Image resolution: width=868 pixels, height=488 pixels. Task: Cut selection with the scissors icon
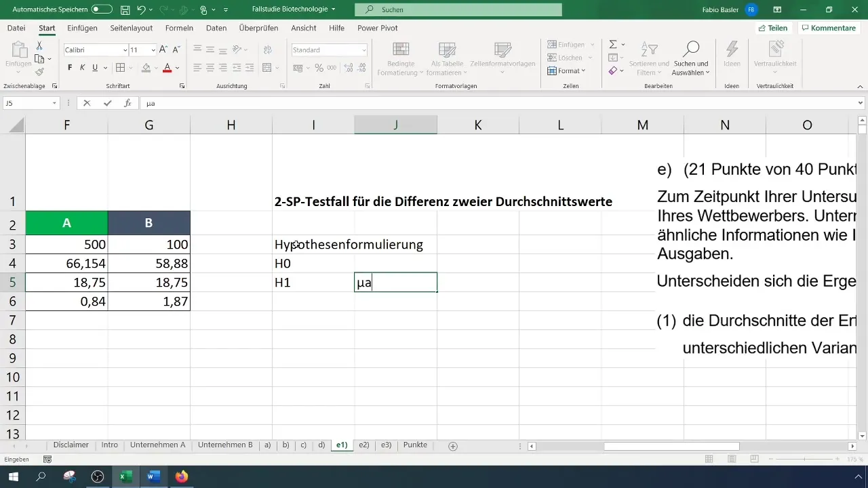point(39,45)
